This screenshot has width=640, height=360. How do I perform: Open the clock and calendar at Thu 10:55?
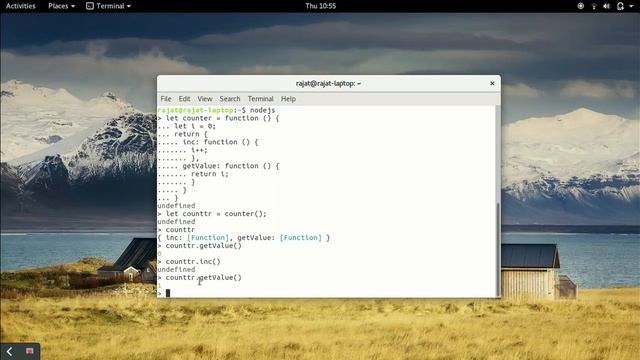click(320, 6)
